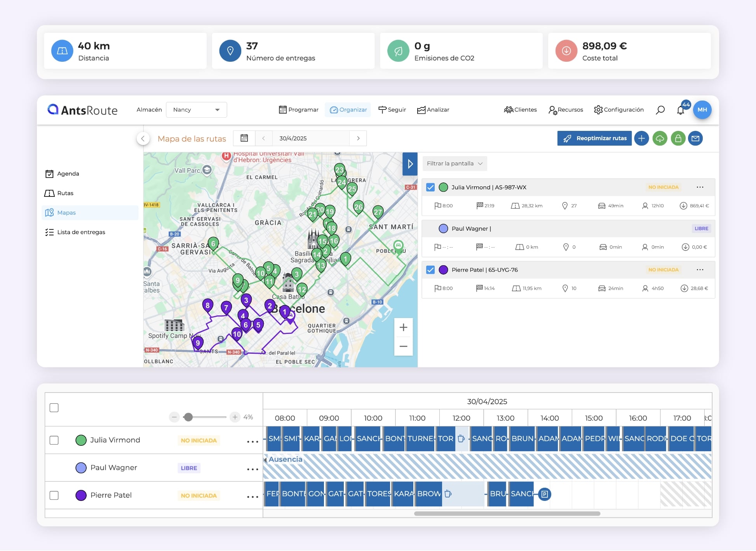Switch to the Lista de entregas view
756x551 pixels.
coord(81,232)
